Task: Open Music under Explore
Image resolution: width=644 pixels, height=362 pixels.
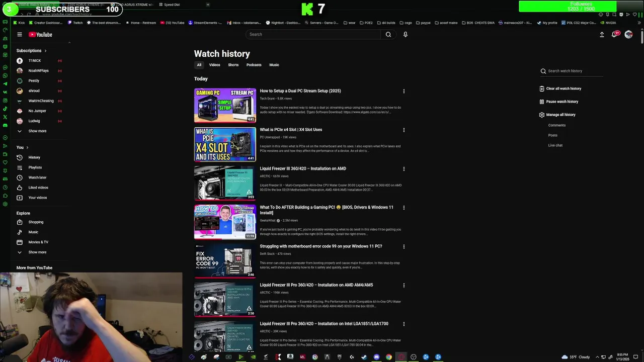Action: [x=33, y=232]
